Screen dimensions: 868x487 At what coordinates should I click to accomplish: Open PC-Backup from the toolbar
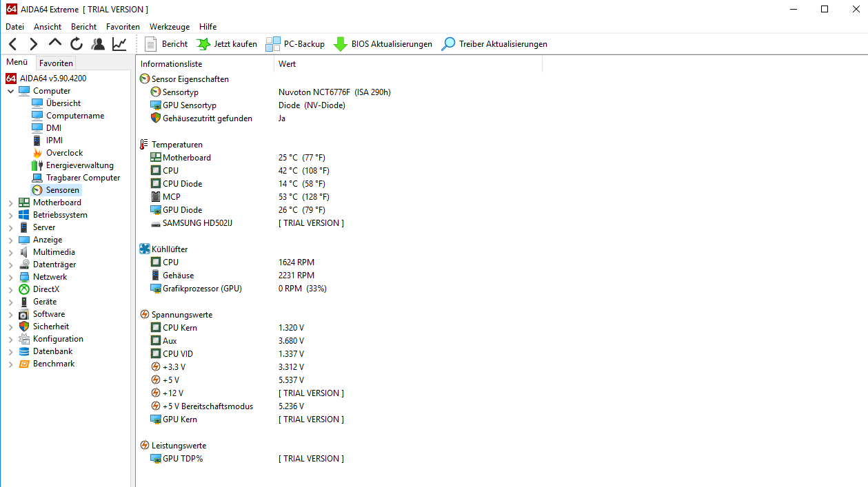(295, 44)
